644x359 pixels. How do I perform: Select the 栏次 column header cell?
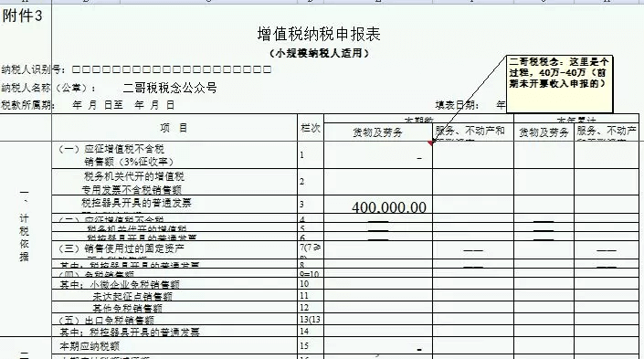(311, 128)
